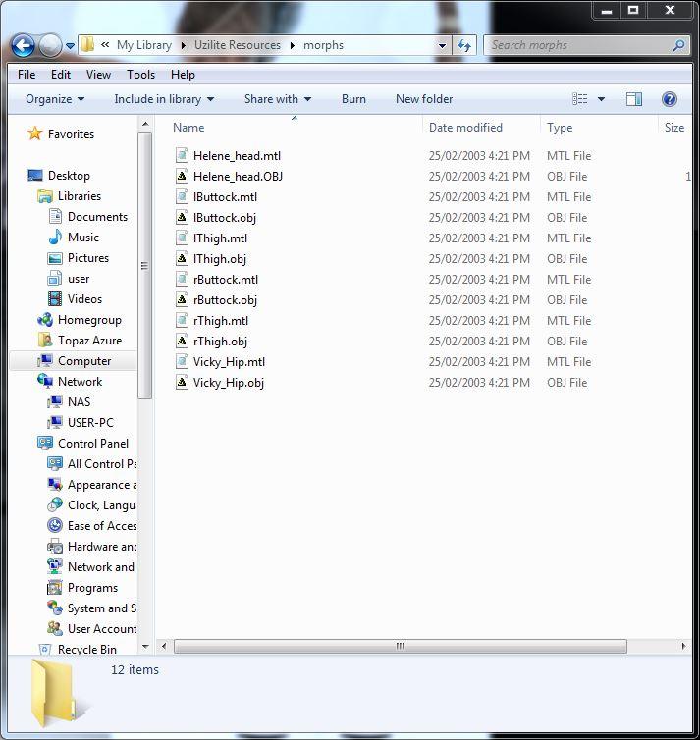This screenshot has height=740, width=700.
Task: Open the Videos library icon
Action: pos(55,298)
